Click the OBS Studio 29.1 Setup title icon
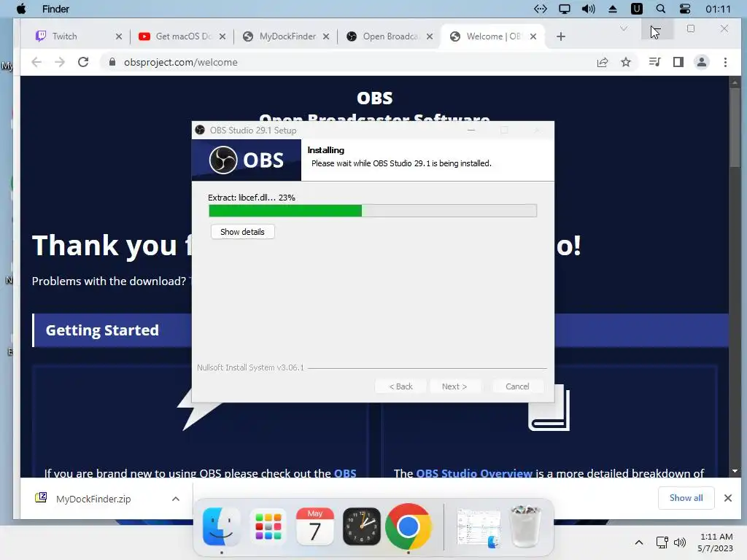 [x=200, y=130]
